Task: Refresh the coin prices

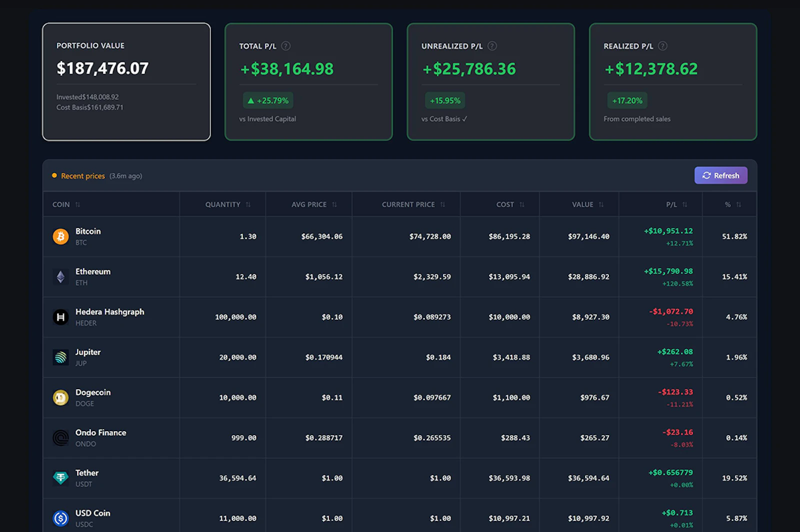Action: (720, 175)
